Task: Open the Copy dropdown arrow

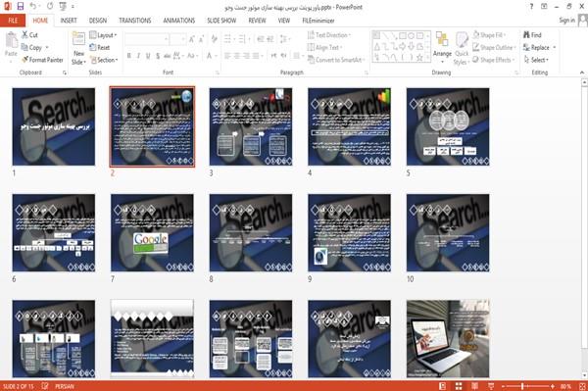Action: 47,47
